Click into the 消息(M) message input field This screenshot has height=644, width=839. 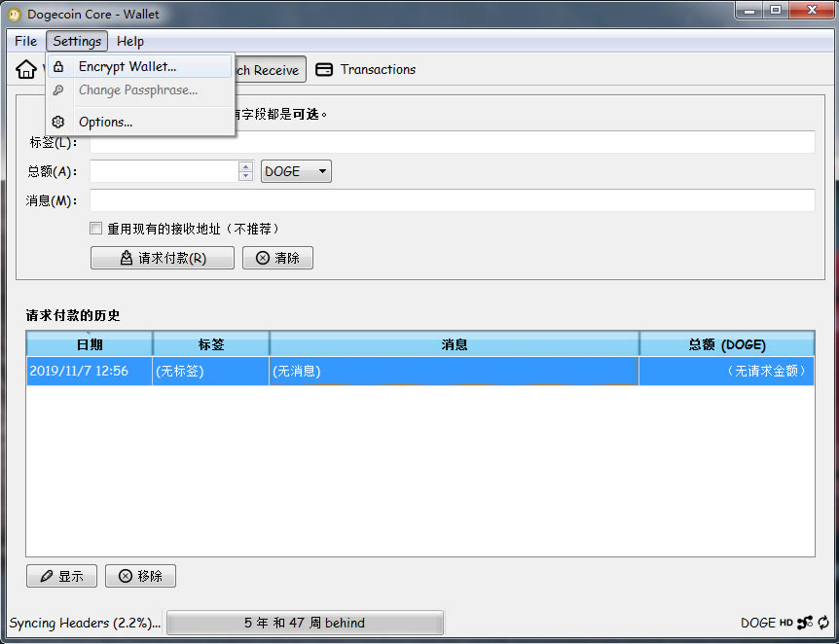coord(453,200)
